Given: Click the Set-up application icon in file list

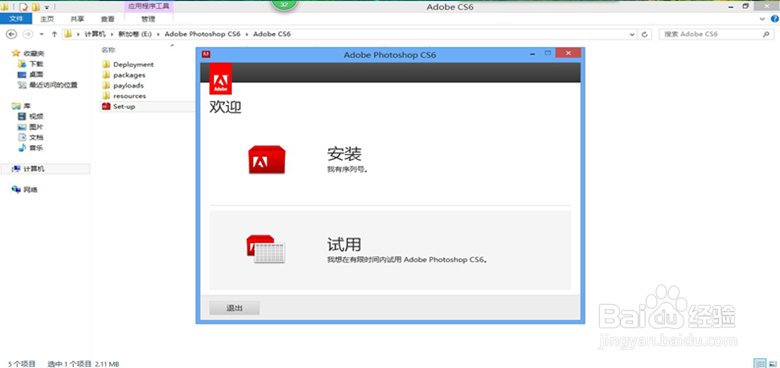Looking at the screenshot, I should [x=105, y=106].
